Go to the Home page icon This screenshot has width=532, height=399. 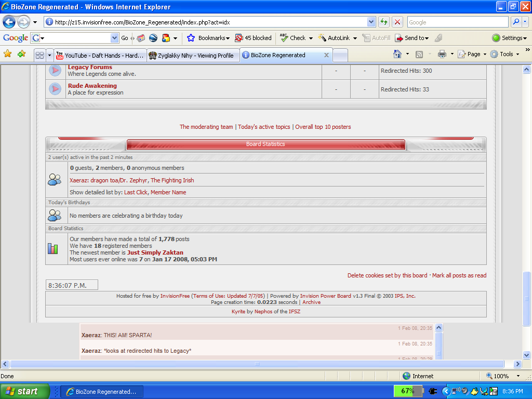tap(397, 54)
